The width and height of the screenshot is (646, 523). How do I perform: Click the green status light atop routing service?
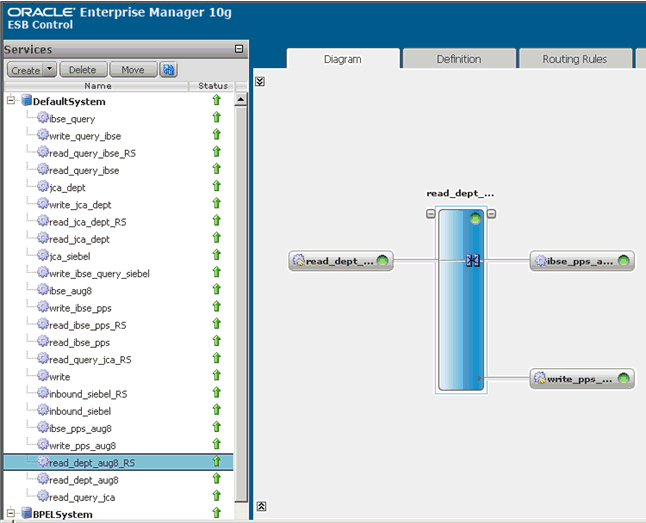[x=475, y=218]
